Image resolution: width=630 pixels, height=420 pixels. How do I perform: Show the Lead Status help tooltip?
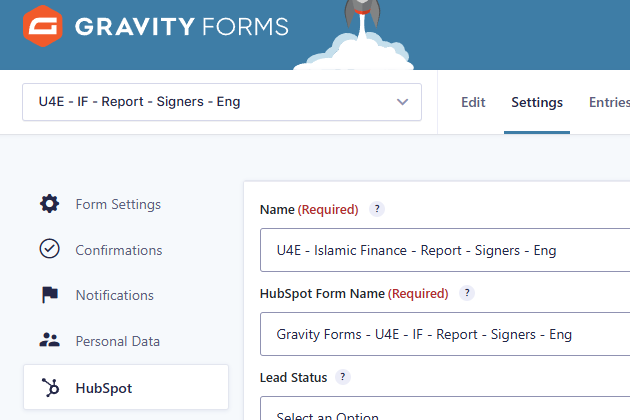coord(342,377)
